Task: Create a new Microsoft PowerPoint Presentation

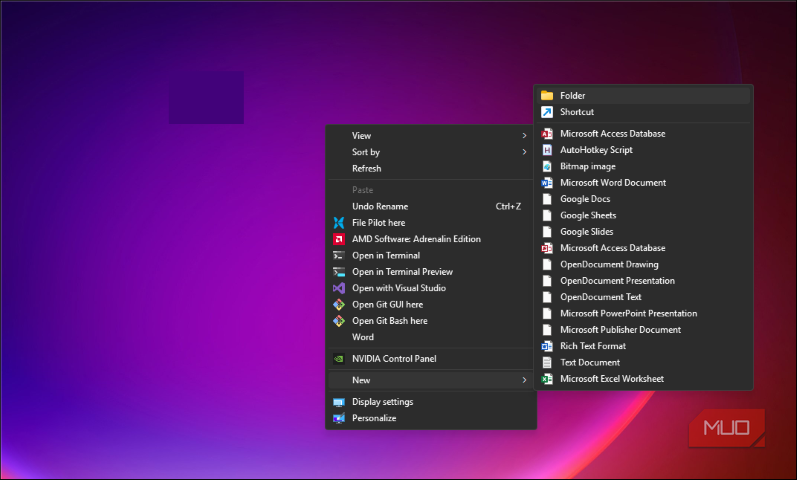Action: coord(643,313)
